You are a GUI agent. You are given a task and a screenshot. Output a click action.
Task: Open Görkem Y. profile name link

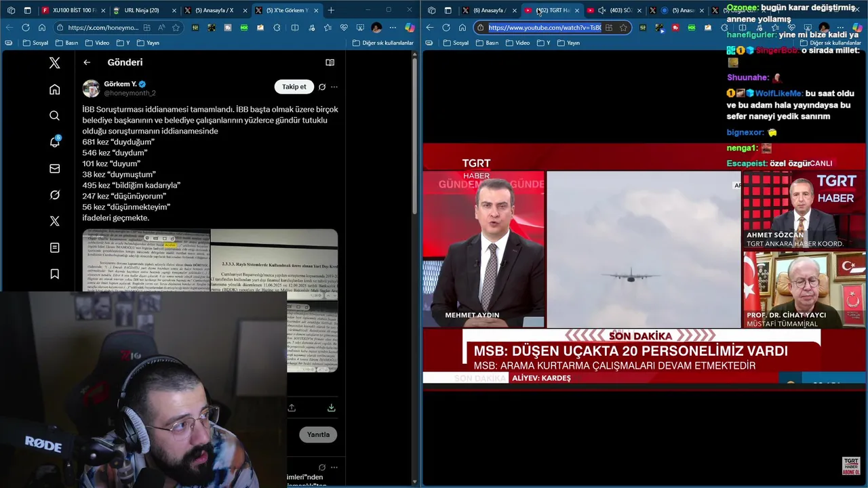point(120,84)
